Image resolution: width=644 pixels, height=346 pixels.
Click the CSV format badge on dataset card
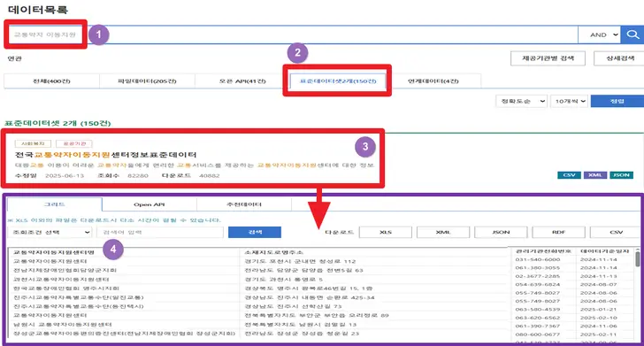coord(569,175)
